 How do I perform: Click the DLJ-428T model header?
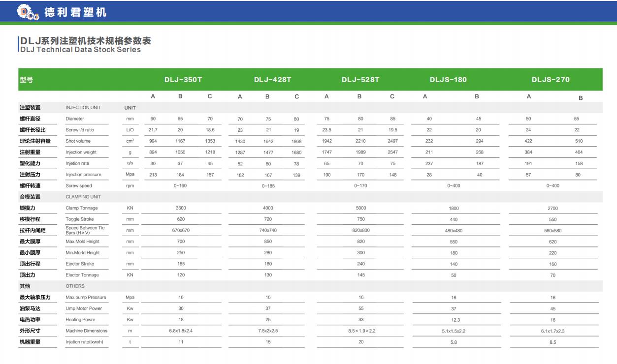pyautogui.click(x=273, y=80)
